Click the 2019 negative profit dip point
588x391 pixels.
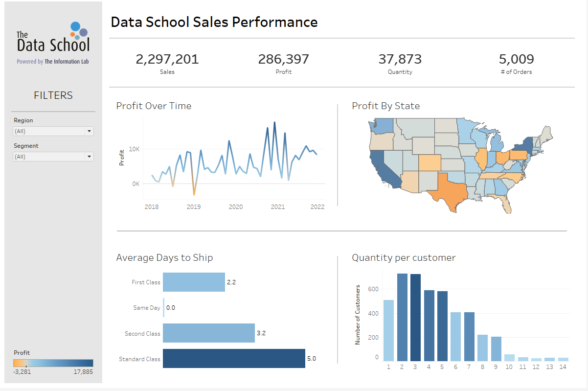[x=194, y=194]
